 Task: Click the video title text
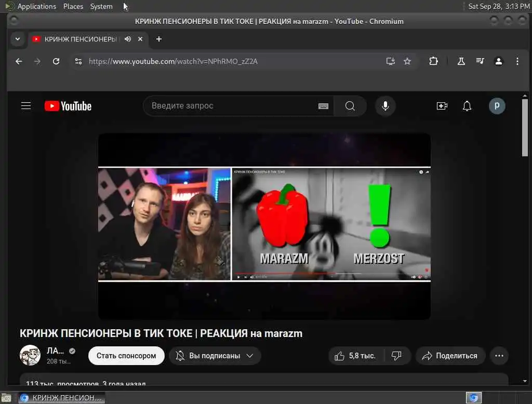click(x=161, y=333)
